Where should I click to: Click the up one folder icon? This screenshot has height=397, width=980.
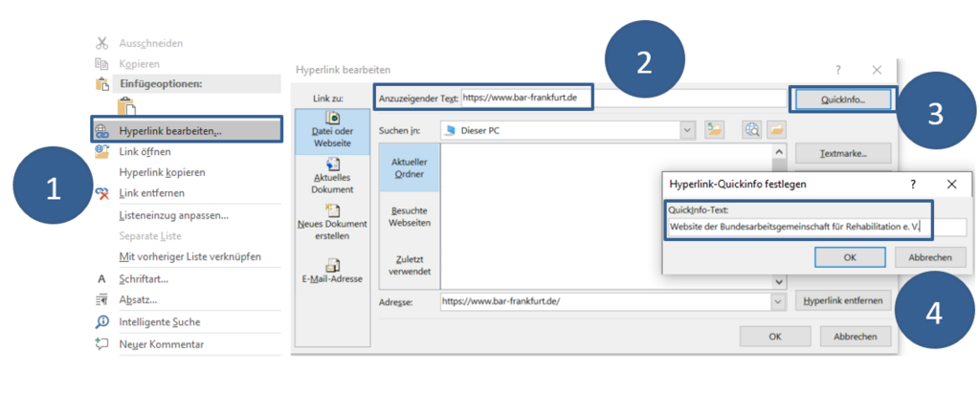tap(714, 130)
